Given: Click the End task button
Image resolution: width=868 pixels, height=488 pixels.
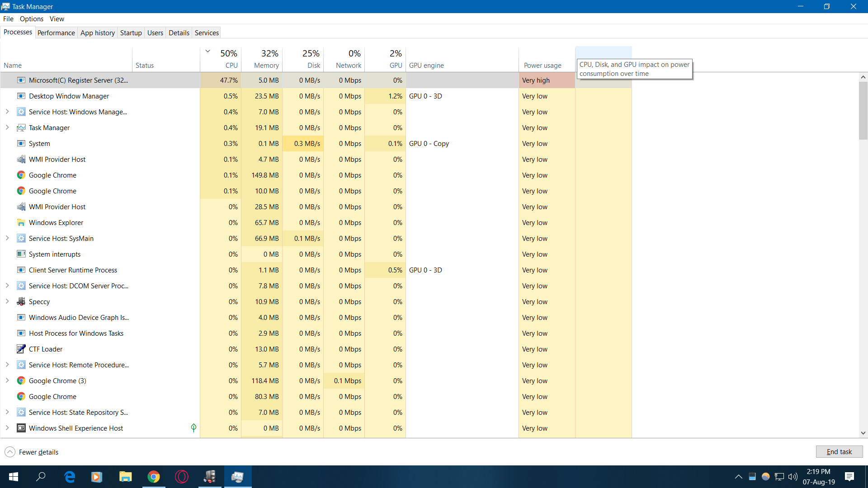Looking at the screenshot, I should [x=839, y=451].
